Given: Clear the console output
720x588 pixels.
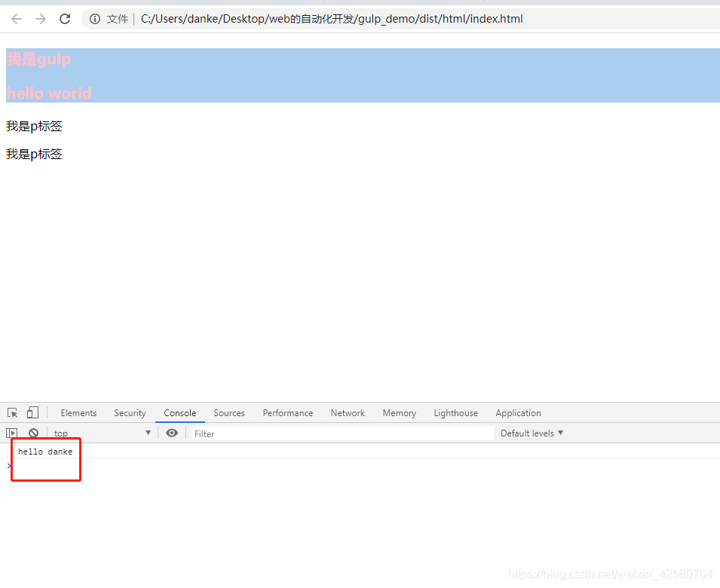Looking at the screenshot, I should pos(33,433).
